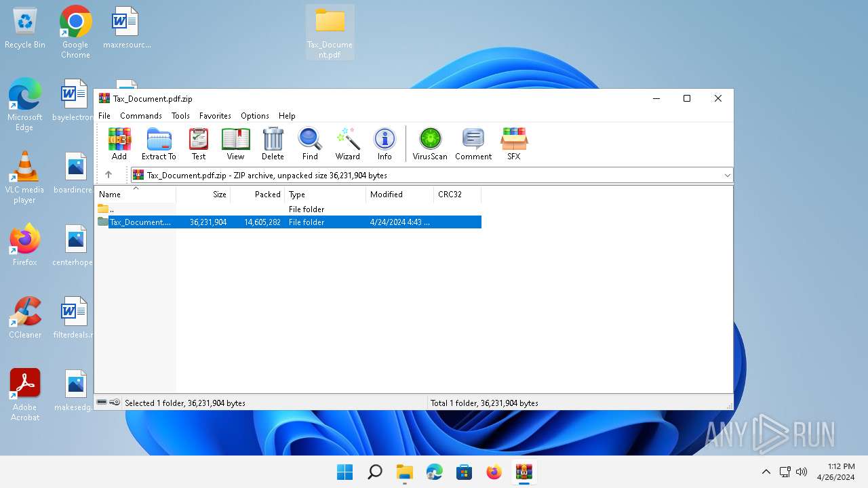This screenshot has width=868, height=488.
Task: Open Microsoft Store from the taskbar
Action: tap(464, 472)
